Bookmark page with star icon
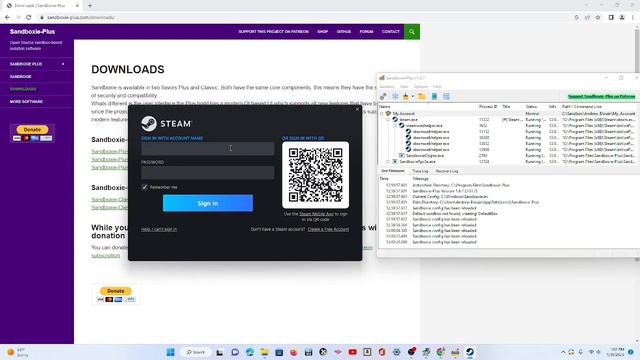This screenshot has width=640, height=360. coord(598,17)
